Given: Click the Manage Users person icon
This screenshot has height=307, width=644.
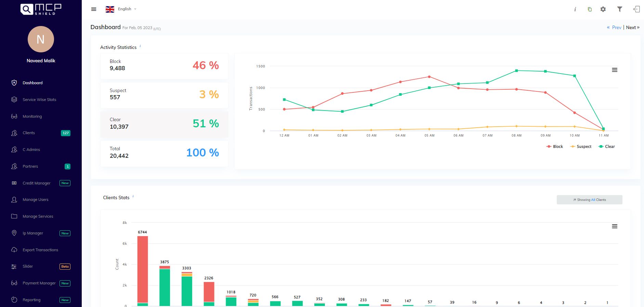Looking at the screenshot, I should tap(14, 200).
